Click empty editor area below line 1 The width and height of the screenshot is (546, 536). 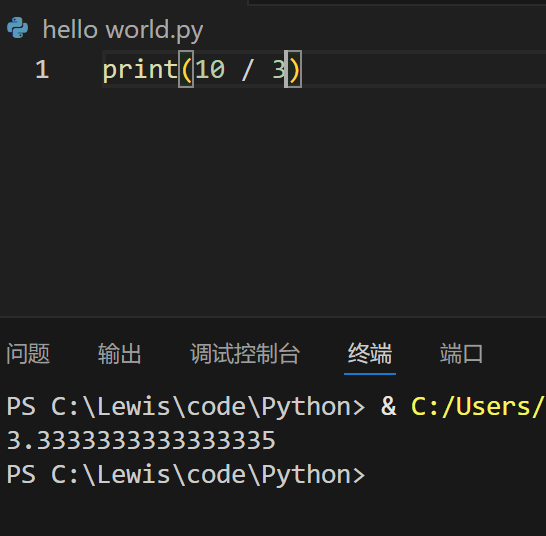(x=273, y=199)
